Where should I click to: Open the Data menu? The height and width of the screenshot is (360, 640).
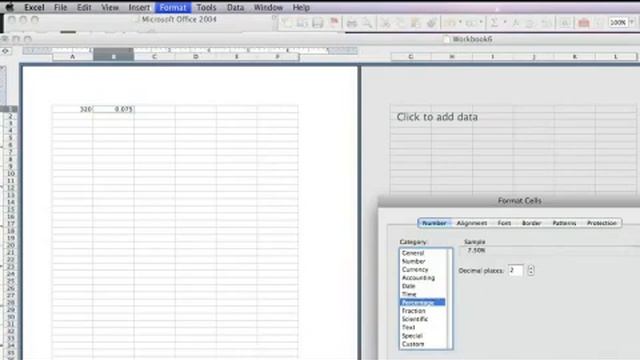tap(236, 7)
